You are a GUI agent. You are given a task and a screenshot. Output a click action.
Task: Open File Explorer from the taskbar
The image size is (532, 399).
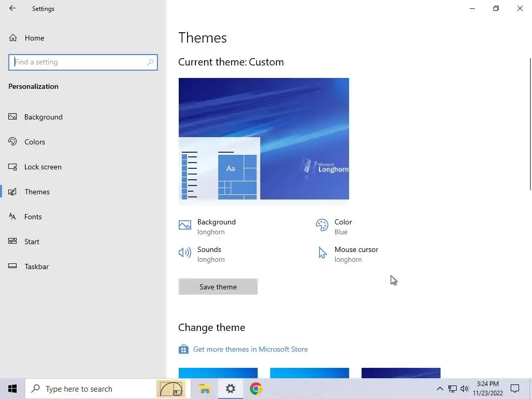205,389
